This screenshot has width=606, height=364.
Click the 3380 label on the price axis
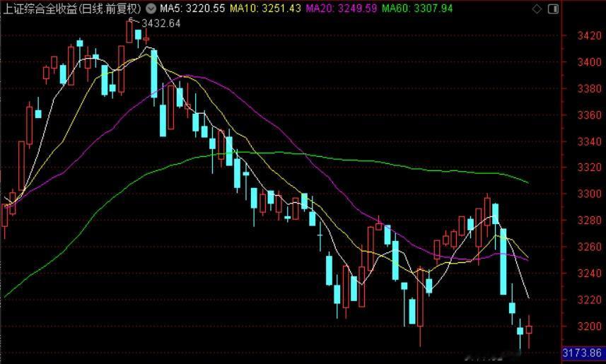589,88
